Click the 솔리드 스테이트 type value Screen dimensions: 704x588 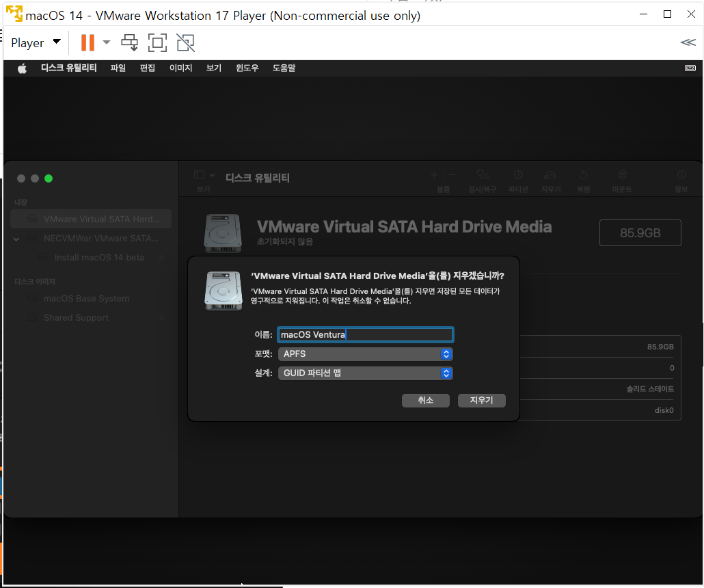(650, 389)
